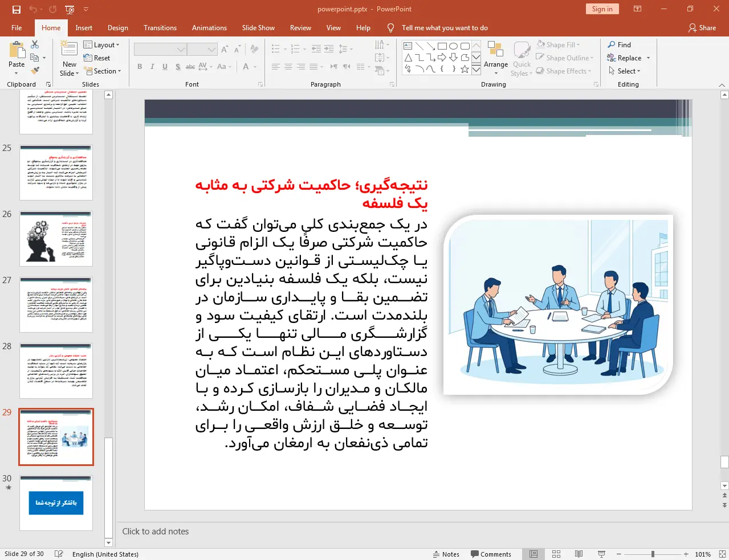
Task: Click the meeting illustration on the slide
Action: pyautogui.click(x=558, y=305)
